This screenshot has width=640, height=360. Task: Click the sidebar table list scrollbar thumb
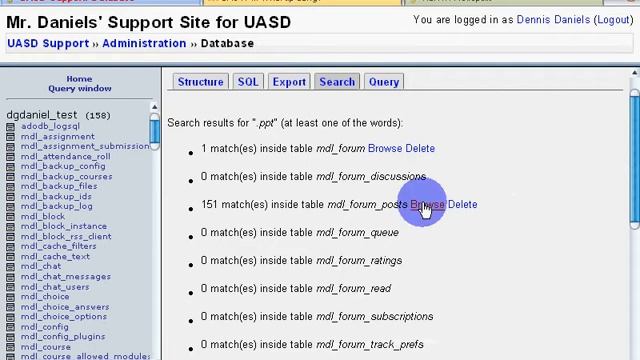click(x=155, y=131)
